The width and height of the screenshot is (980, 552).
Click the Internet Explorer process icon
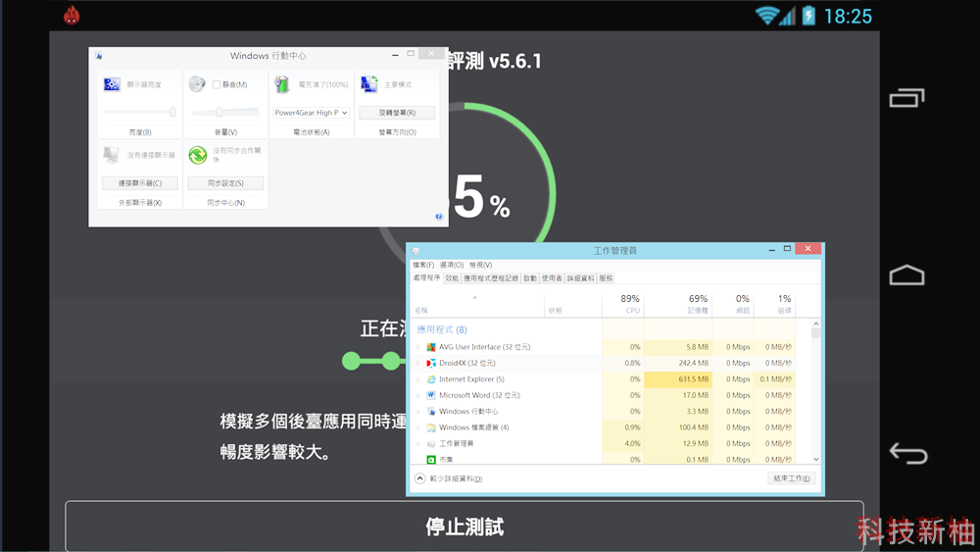[x=430, y=379]
